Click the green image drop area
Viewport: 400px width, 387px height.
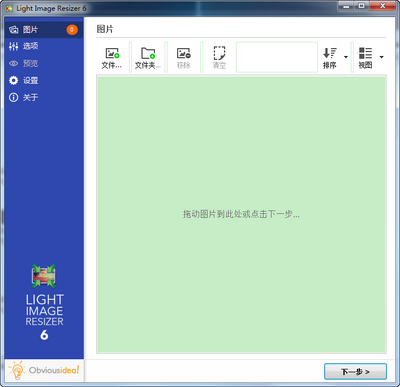click(x=241, y=214)
